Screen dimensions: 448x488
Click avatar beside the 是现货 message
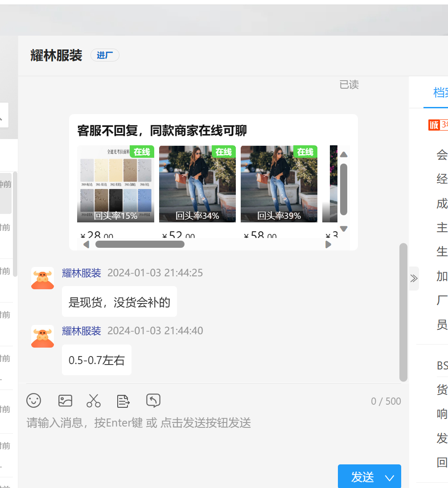click(x=42, y=278)
